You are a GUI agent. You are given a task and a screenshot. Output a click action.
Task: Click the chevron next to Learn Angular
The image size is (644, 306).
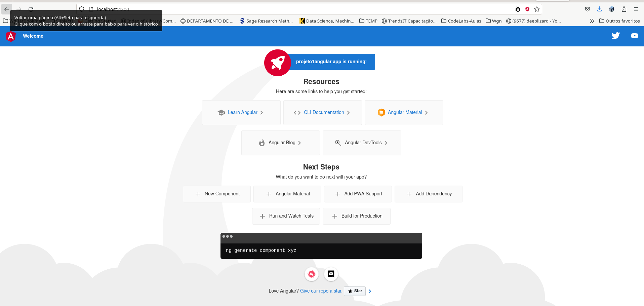261,113
